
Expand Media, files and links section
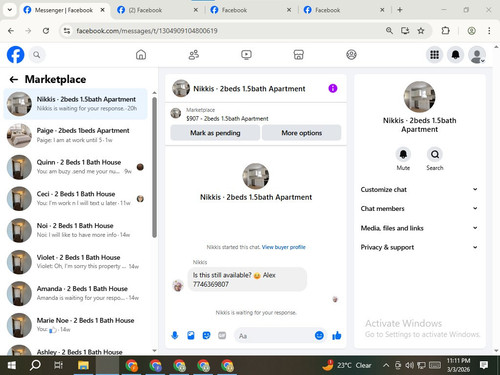point(419,228)
